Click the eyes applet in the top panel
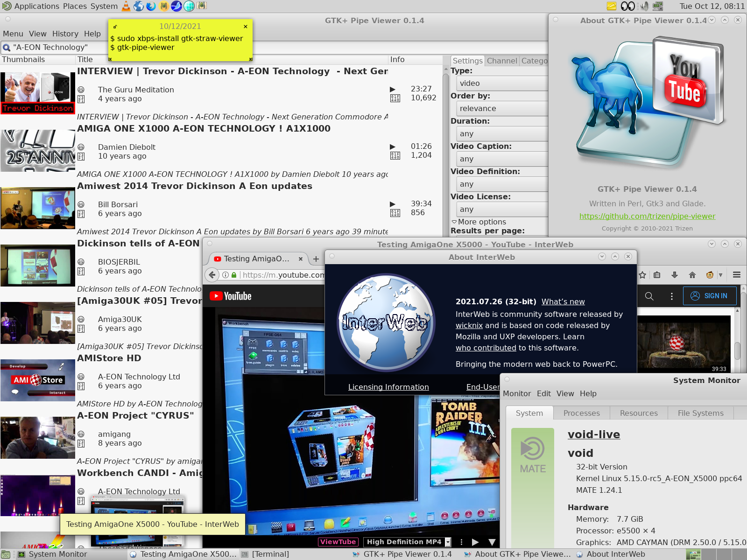This screenshot has width=747, height=560. 627,6
